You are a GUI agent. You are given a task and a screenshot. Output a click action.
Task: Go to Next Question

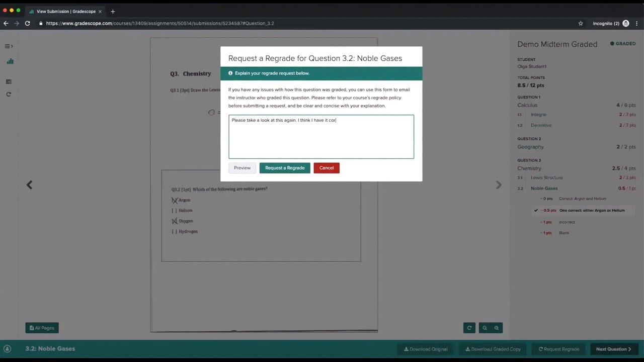(613, 349)
